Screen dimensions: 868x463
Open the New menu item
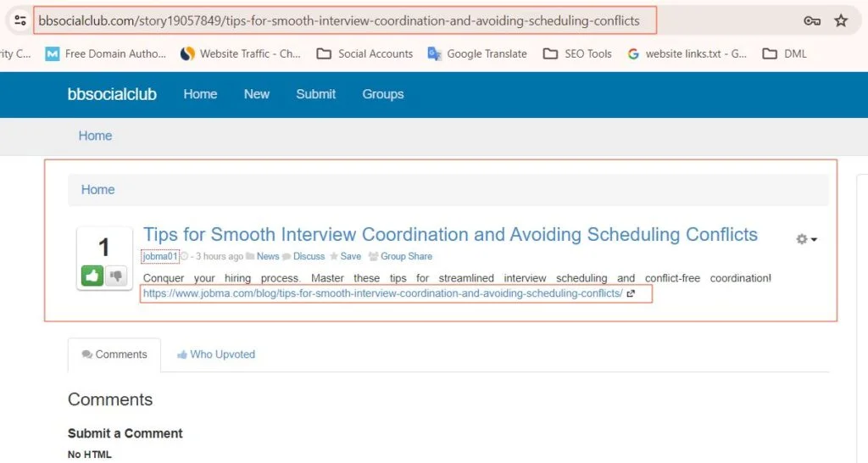[257, 94]
